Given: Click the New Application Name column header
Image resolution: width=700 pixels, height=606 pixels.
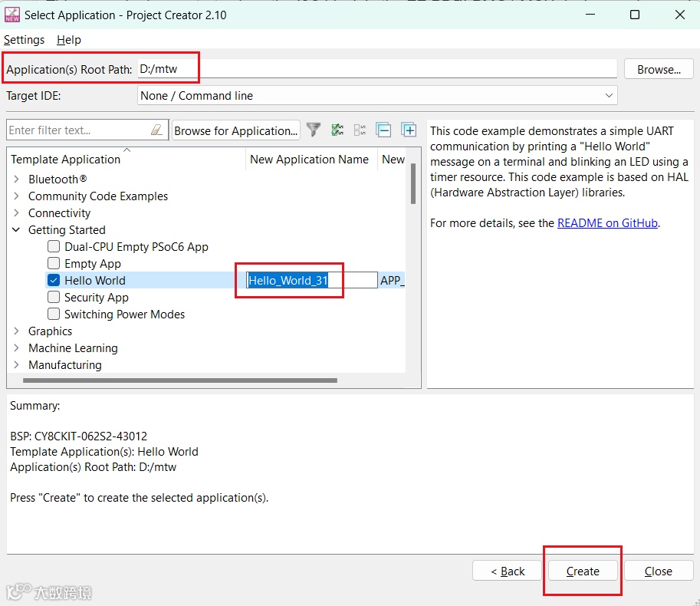Looking at the screenshot, I should pyautogui.click(x=310, y=160).
